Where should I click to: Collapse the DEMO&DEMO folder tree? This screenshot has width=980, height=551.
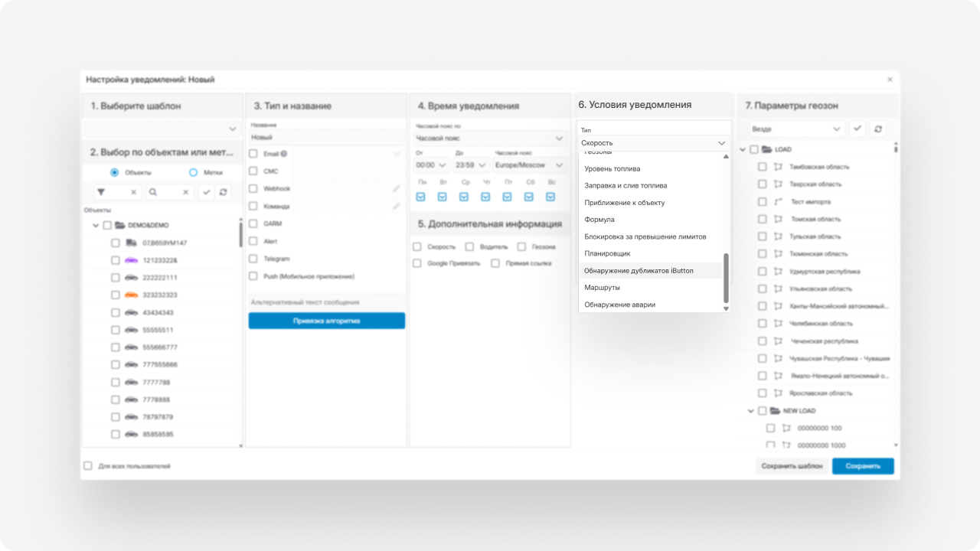[96, 226]
